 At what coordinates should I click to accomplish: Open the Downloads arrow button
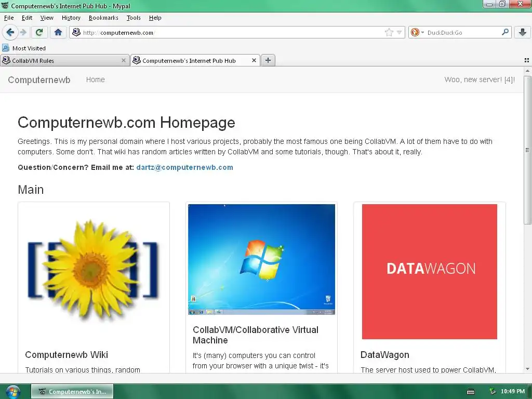click(x=523, y=32)
